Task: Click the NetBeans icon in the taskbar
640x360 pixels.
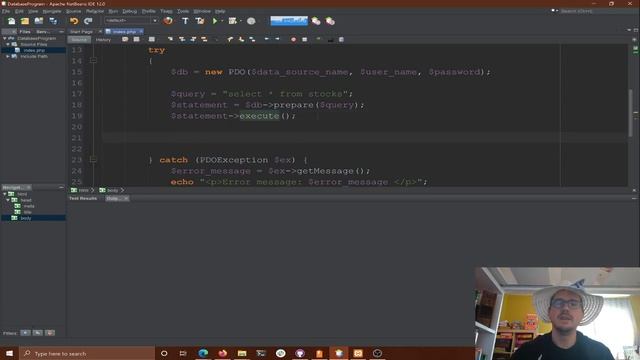Action: [339, 353]
